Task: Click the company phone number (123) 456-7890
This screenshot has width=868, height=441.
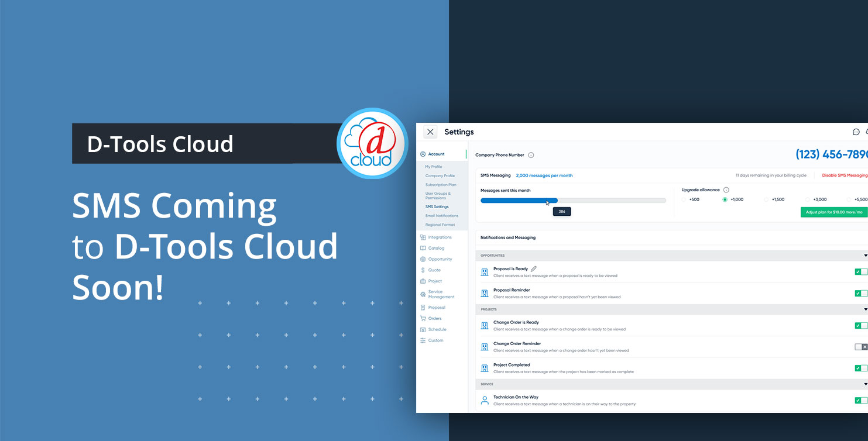Action: (832, 154)
